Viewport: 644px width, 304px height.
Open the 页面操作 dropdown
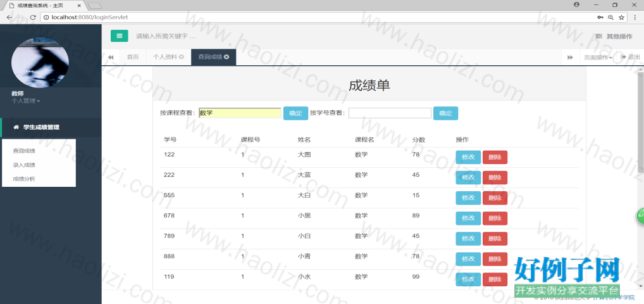coord(598,57)
